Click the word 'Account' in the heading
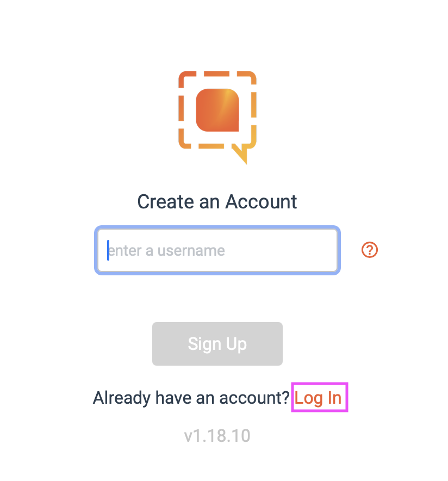Viewport: 448px width, 481px height. pyautogui.click(x=262, y=202)
